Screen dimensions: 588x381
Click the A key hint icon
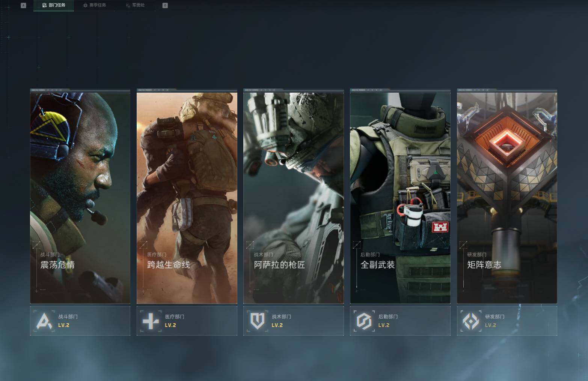pos(23,5)
